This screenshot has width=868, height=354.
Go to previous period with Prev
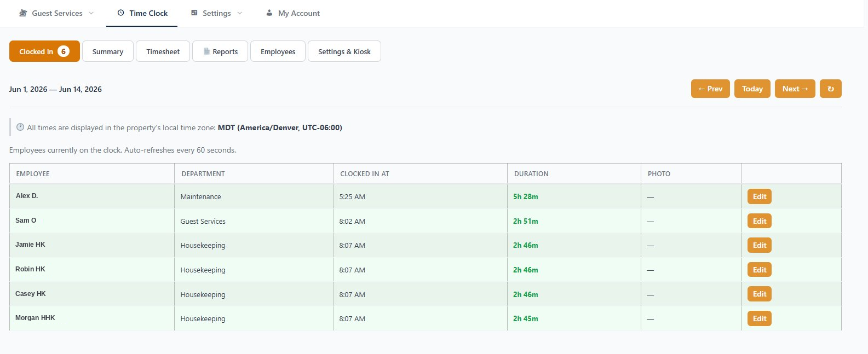(710, 89)
